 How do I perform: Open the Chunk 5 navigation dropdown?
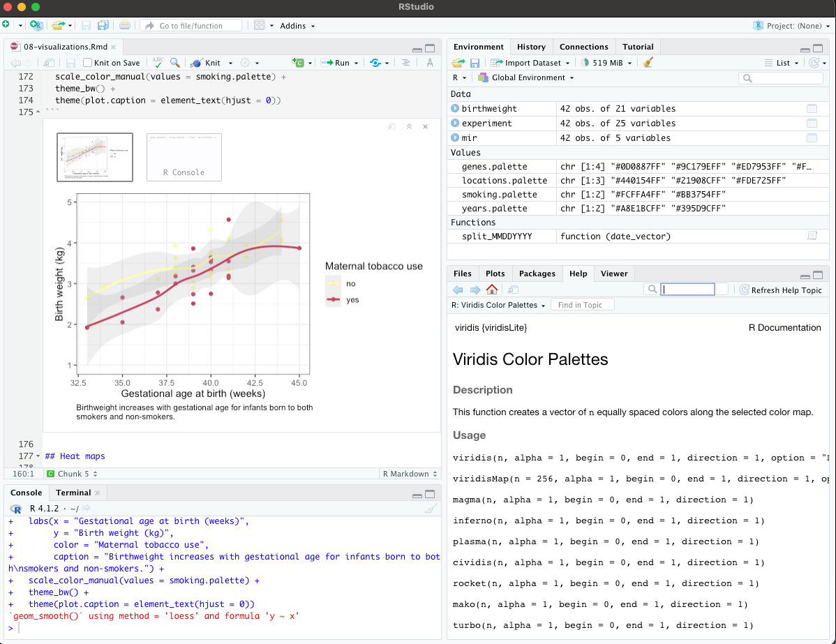pyautogui.click(x=72, y=473)
